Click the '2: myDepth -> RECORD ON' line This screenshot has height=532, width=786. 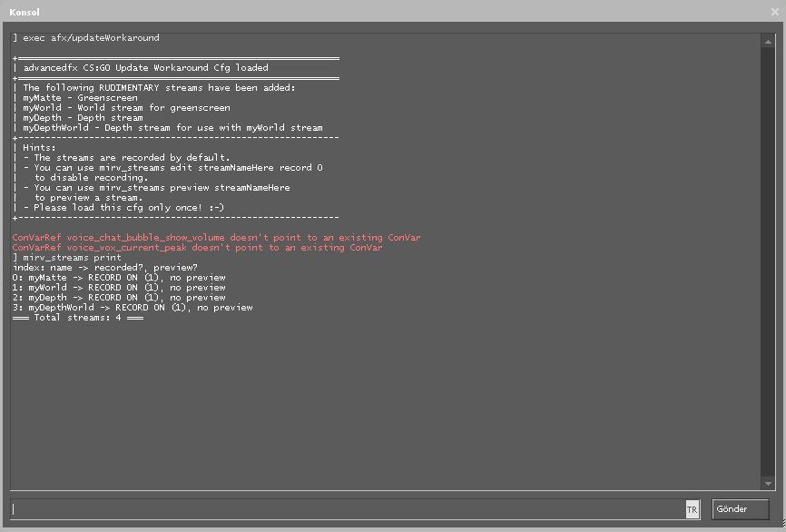pos(119,298)
